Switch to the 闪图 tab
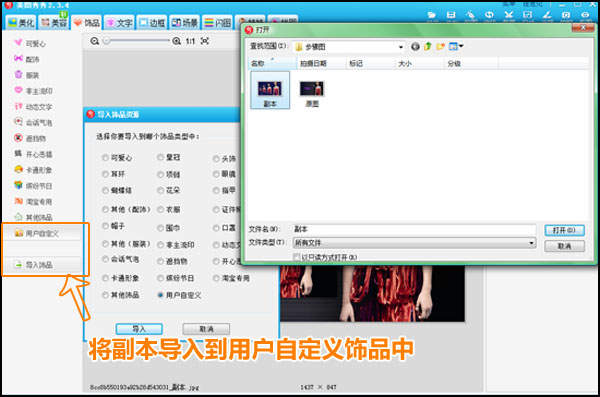The image size is (600, 397). point(217,23)
